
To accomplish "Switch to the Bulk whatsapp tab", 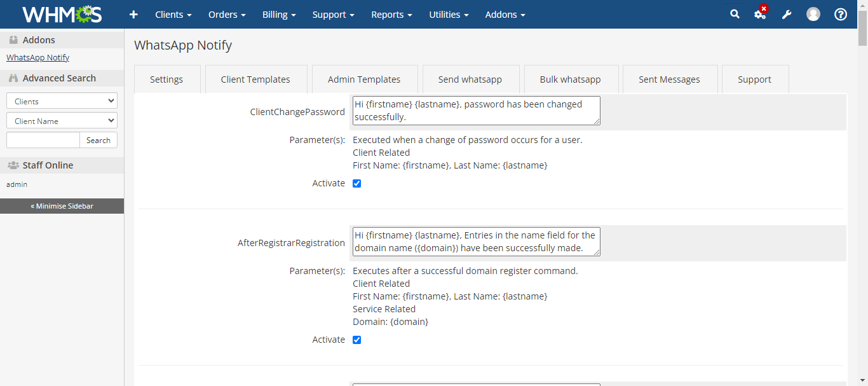I will point(571,79).
